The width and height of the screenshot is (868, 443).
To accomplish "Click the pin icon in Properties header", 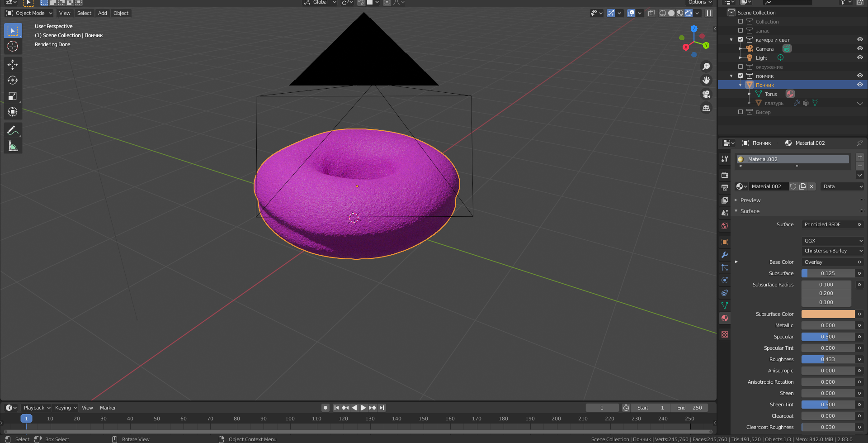I will click(x=859, y=143).
